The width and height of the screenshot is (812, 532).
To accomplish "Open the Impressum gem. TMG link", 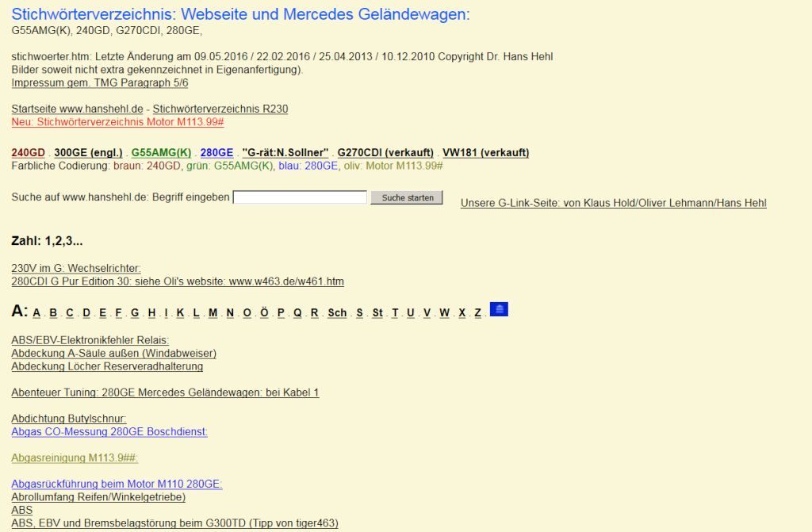I will [x=99, y=82].
